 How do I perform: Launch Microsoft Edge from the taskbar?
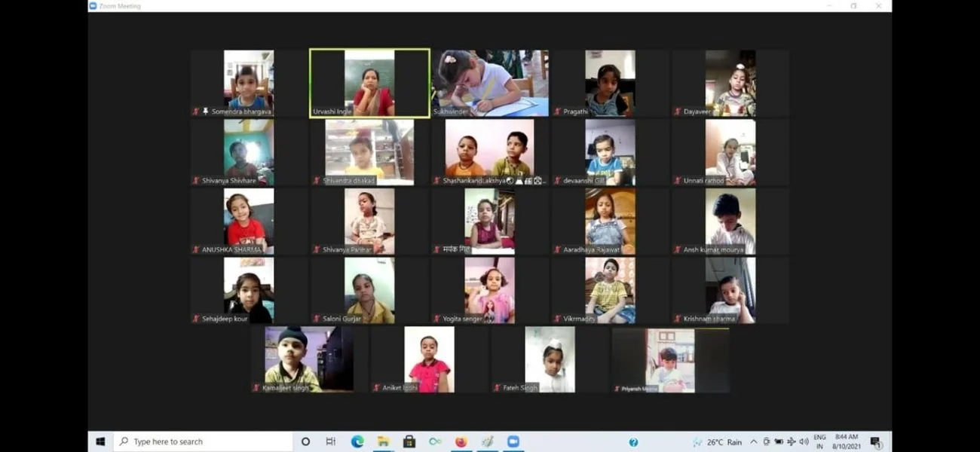(x=357, y=441)
